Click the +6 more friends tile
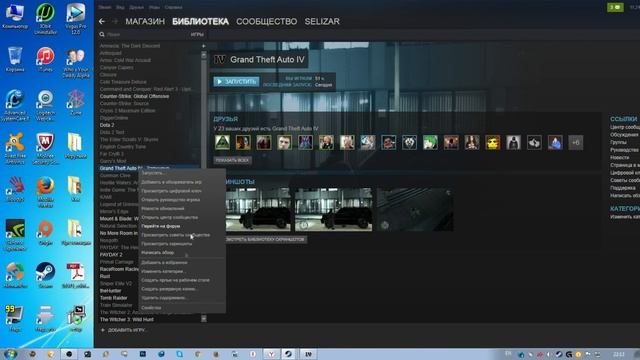The height and width of the screenshot is (360, 640). click(576, 142)
